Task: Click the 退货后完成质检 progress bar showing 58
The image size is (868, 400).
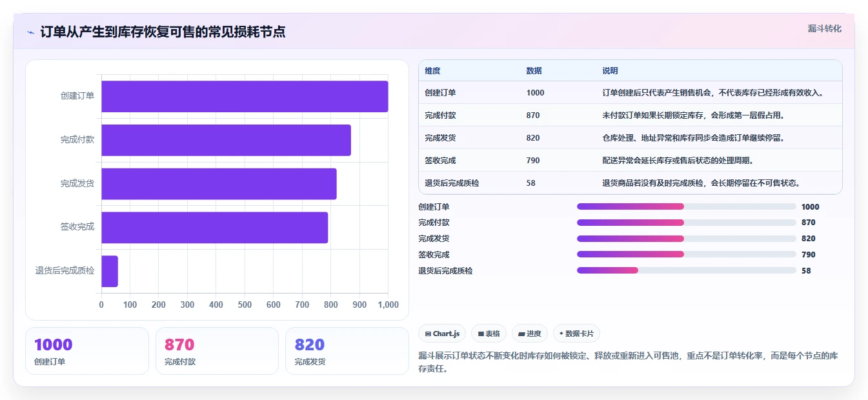Action: [x=687, y=271]
